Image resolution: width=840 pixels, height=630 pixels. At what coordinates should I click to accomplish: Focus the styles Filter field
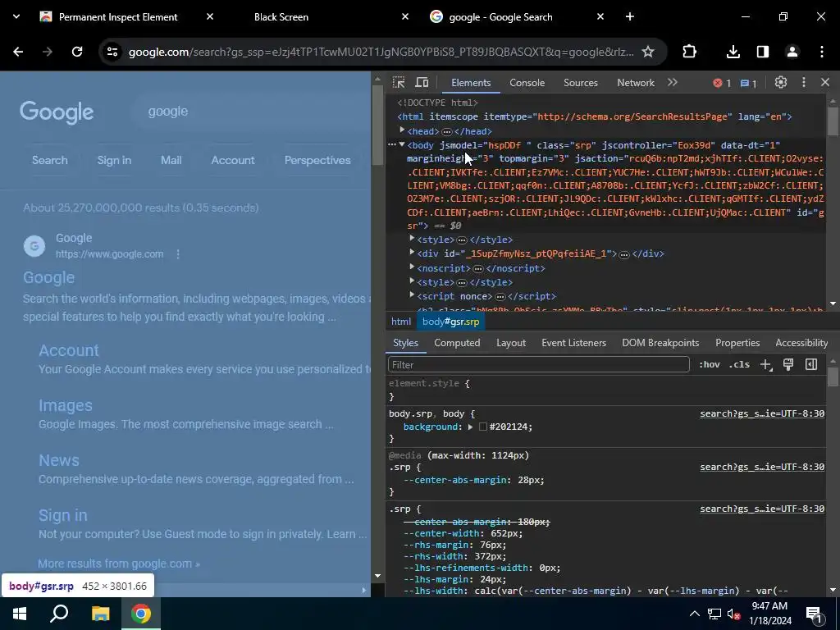point(538,364)
